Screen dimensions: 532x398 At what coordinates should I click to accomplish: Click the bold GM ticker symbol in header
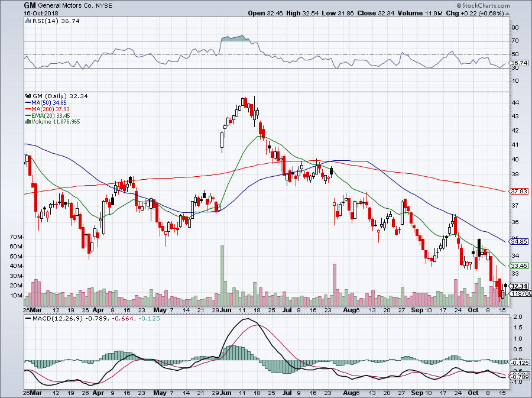pos(30,5)
